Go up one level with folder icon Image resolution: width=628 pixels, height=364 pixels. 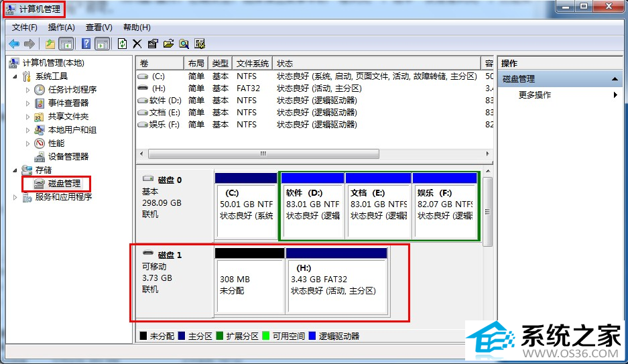coord(50,44)
